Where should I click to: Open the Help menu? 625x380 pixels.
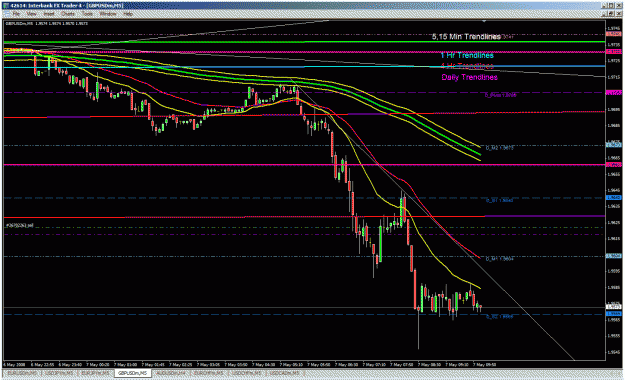128,14
